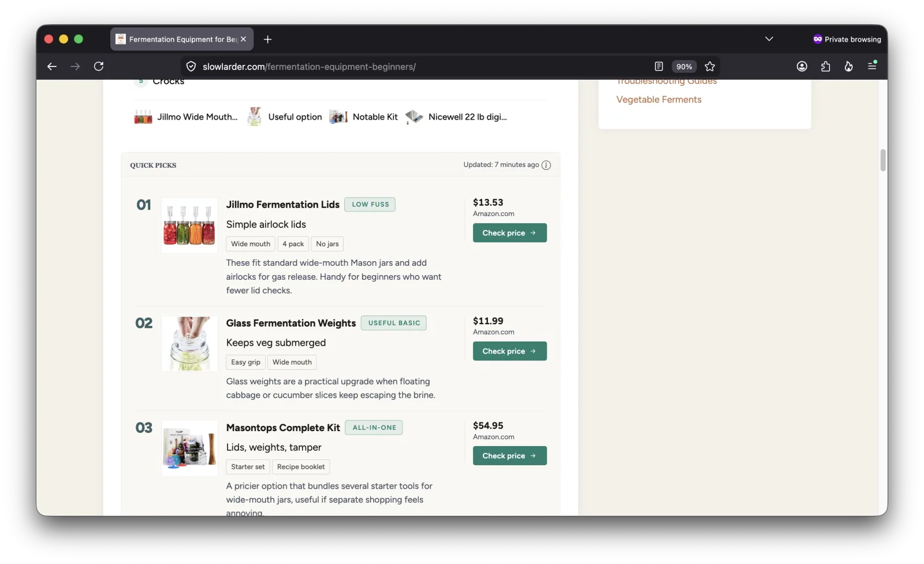Click the $13.53 price text
Screen dimensions: 924x564
coord(488,202)
